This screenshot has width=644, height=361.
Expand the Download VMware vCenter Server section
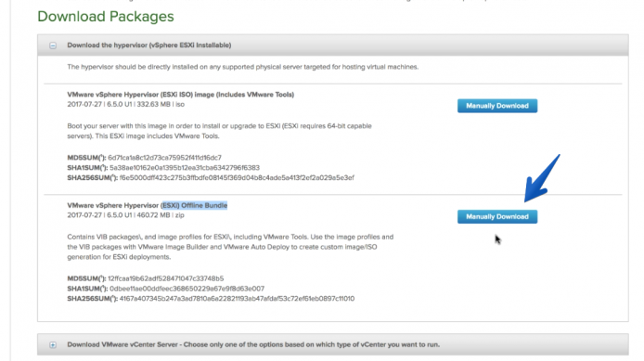(x=53, y=345)
